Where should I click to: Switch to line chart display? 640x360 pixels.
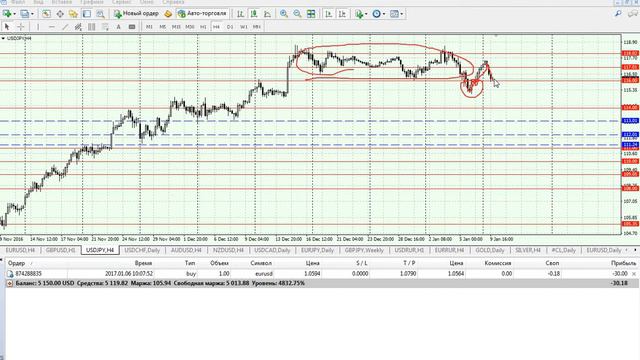point(267,14)
